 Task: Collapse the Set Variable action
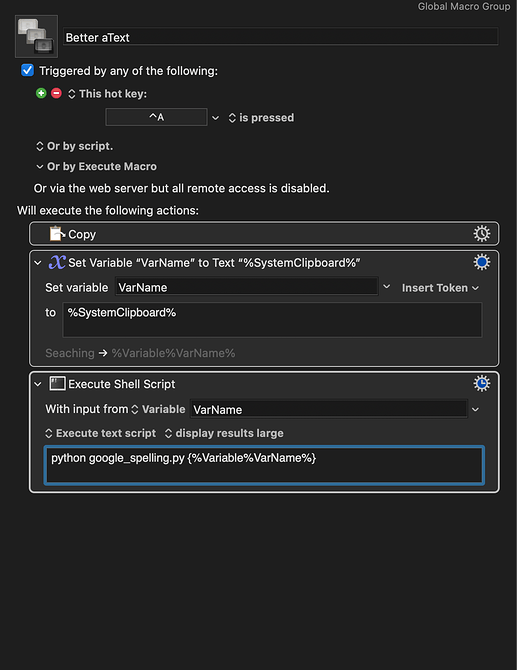38,263
